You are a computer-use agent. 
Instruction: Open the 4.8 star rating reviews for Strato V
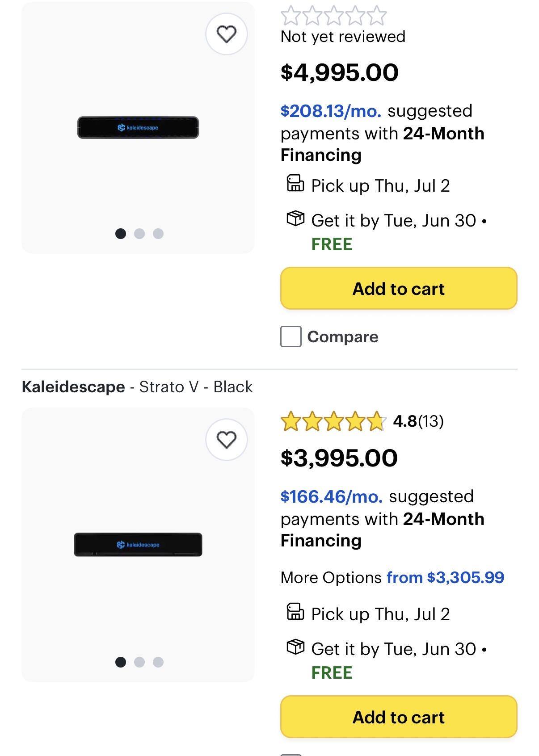(x=362, y=421)
